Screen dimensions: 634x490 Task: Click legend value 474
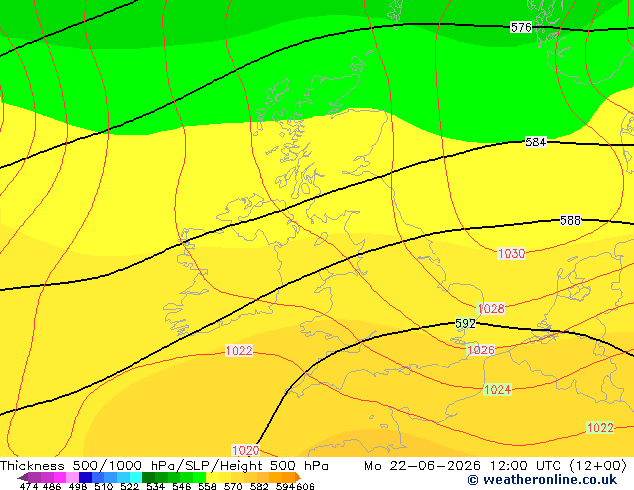pos(29,486)
